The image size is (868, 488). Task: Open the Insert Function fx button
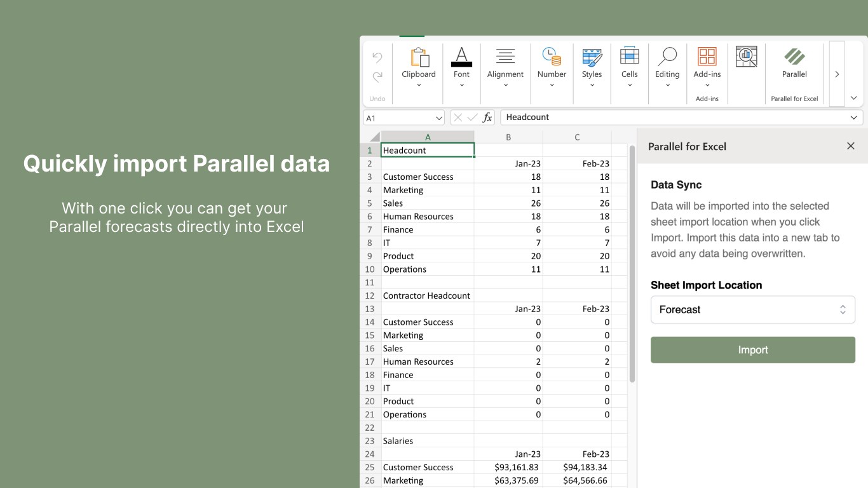[x=487, y=118]
